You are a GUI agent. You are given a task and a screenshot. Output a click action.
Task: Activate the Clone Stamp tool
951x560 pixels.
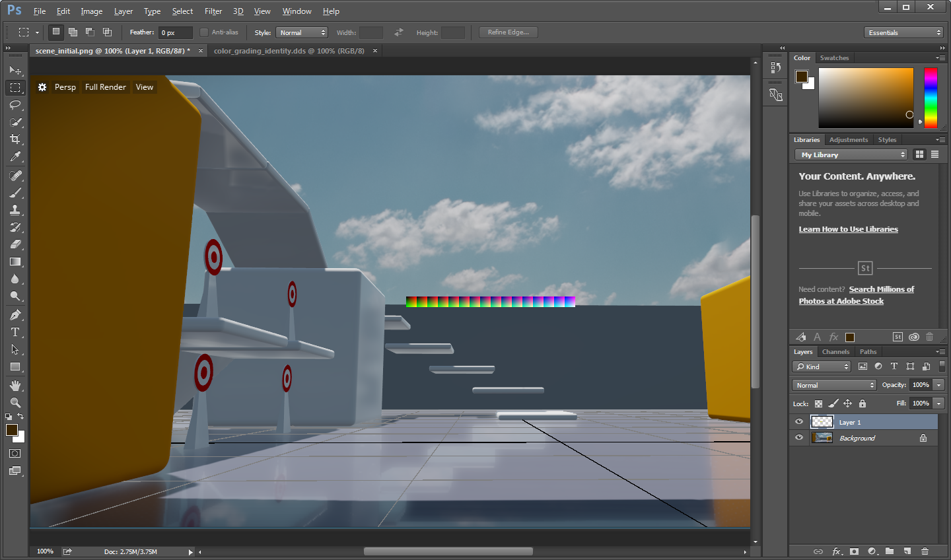(16, 210)
